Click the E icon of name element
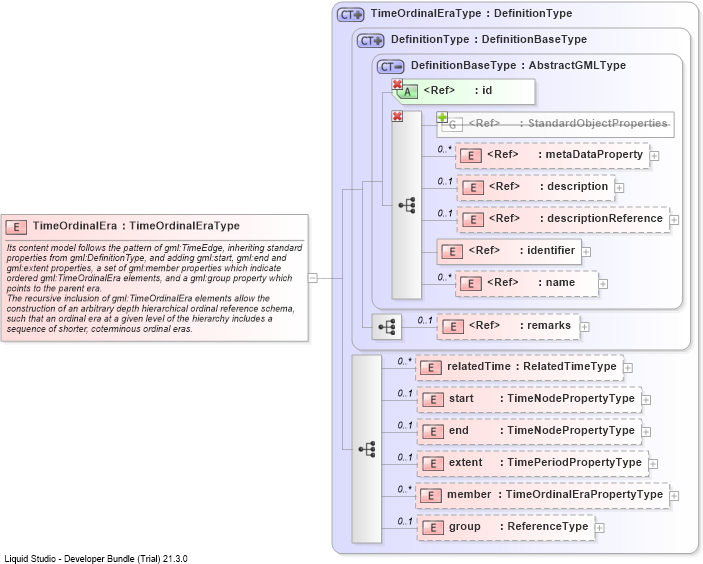The width and height of the screenshot is (703, 564). 471,284
